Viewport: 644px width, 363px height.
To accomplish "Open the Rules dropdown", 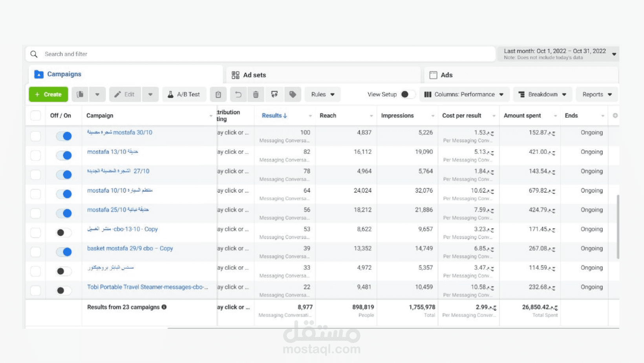I will 323,94.
